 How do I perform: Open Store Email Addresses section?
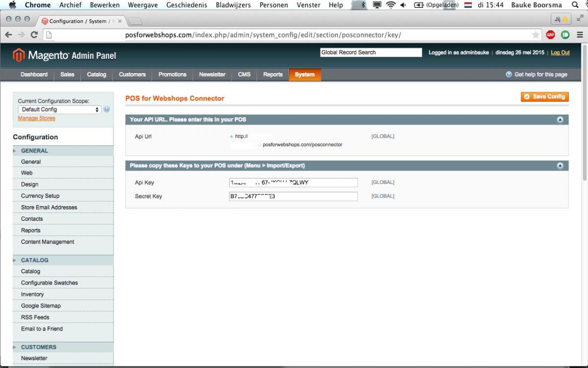click(x=49, y=208)
